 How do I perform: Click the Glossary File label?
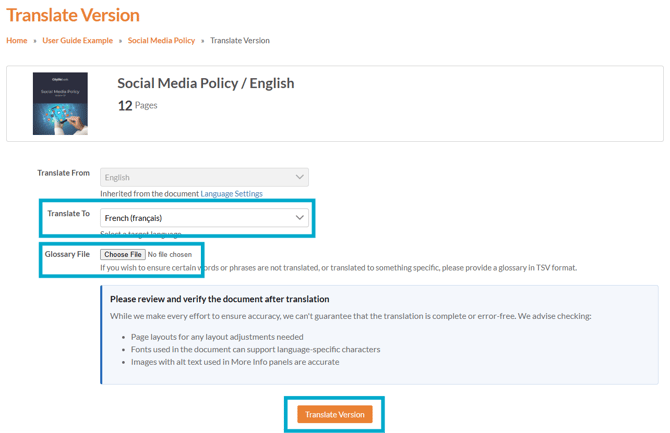pos(67,254)
